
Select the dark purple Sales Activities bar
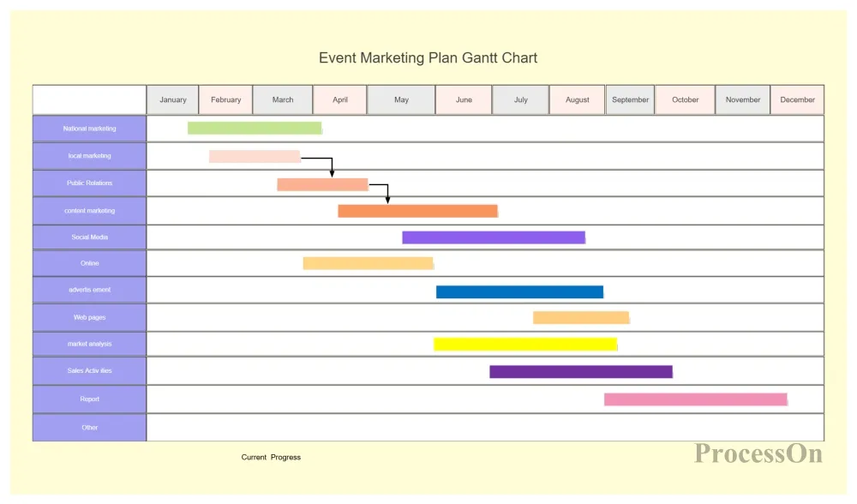coord(581,372)
